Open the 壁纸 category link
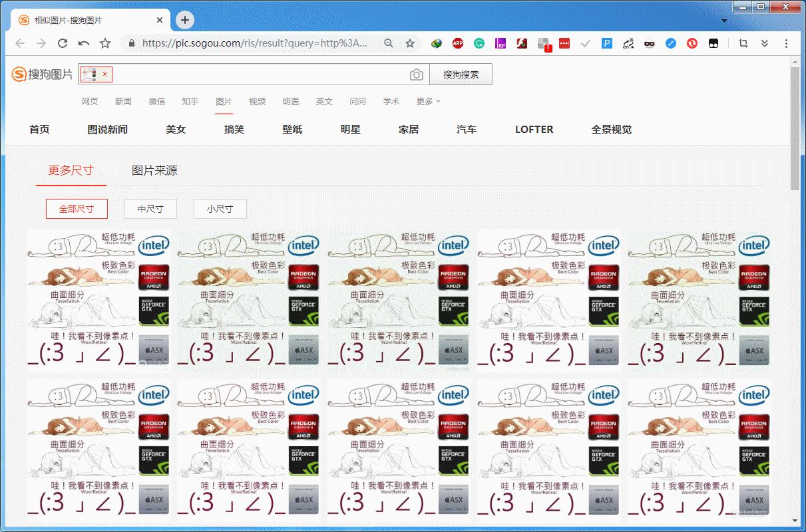The height and width of the screenshot is (532, 806). 292,130
